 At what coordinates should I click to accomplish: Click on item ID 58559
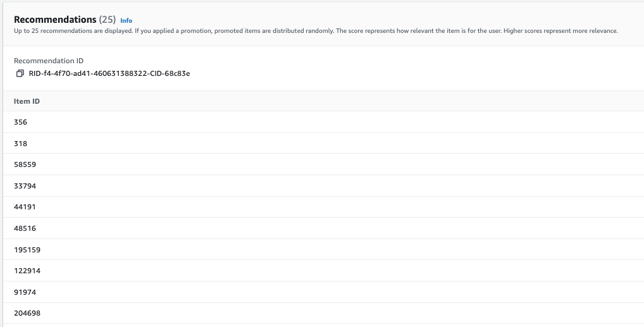25,164
